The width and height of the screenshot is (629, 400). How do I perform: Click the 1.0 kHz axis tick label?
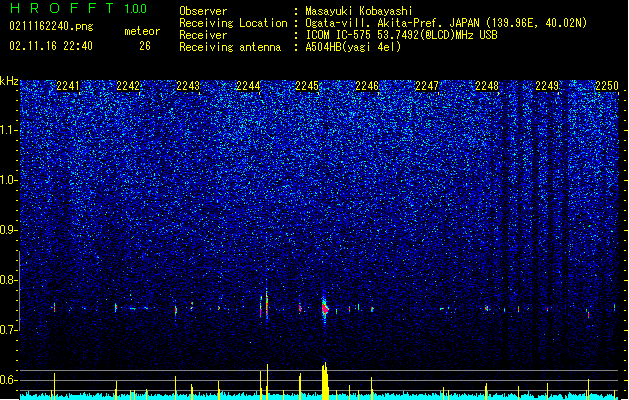9,180
